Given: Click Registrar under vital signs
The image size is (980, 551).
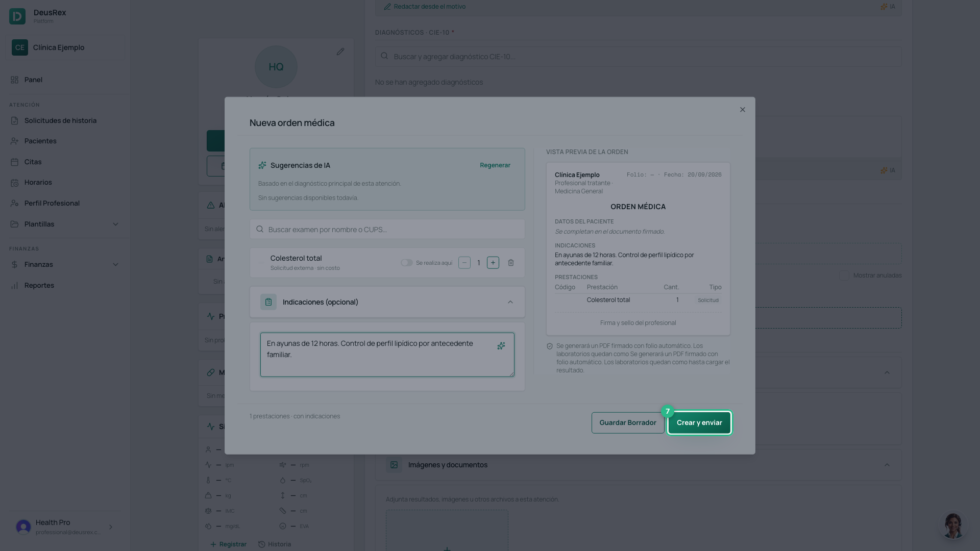Looking at the screenshot, I should click(x=228, y=544).
